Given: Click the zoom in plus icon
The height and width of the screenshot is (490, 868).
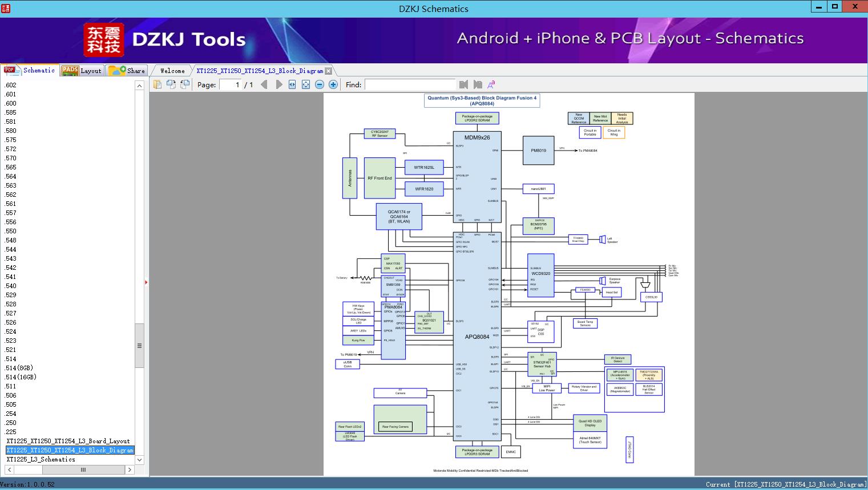Looking at the screenshot, I should point(333,84).
